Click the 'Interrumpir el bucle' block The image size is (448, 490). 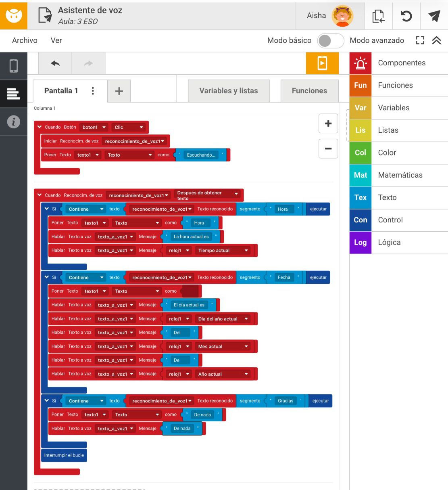(64, 455)
